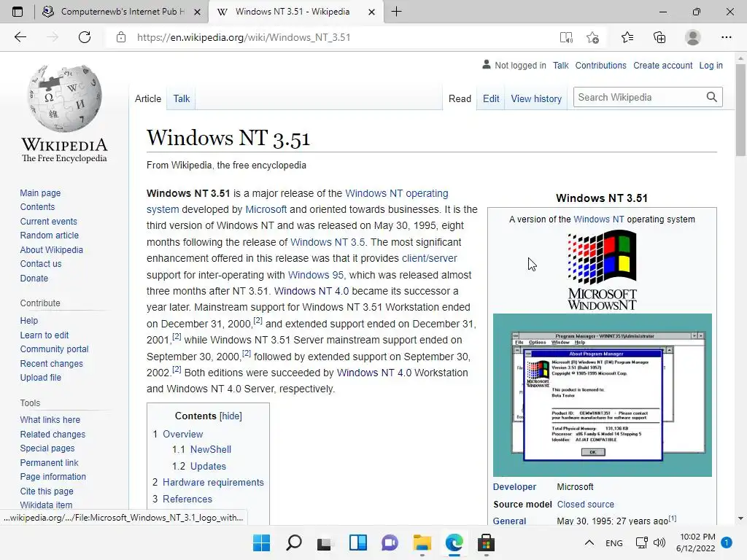Open network status icon in tray

coord(642,542)
